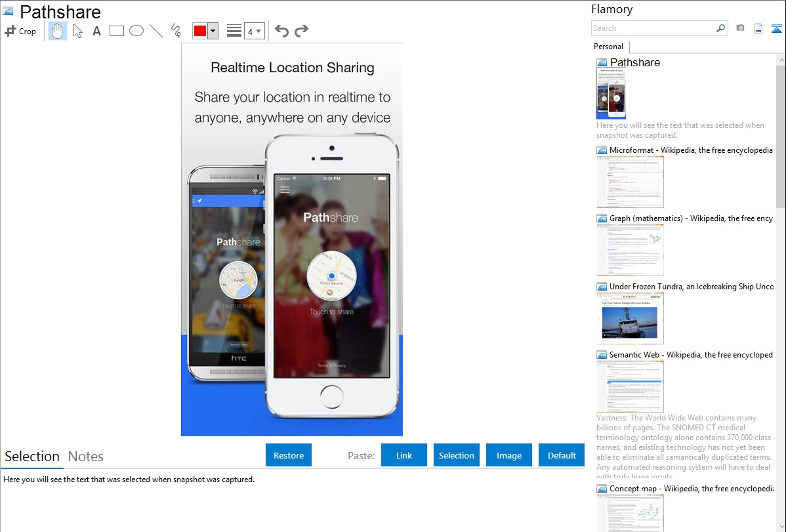Open the line width dropdown showing 4
Screen dimensions: 786x532
coord(254,31)
